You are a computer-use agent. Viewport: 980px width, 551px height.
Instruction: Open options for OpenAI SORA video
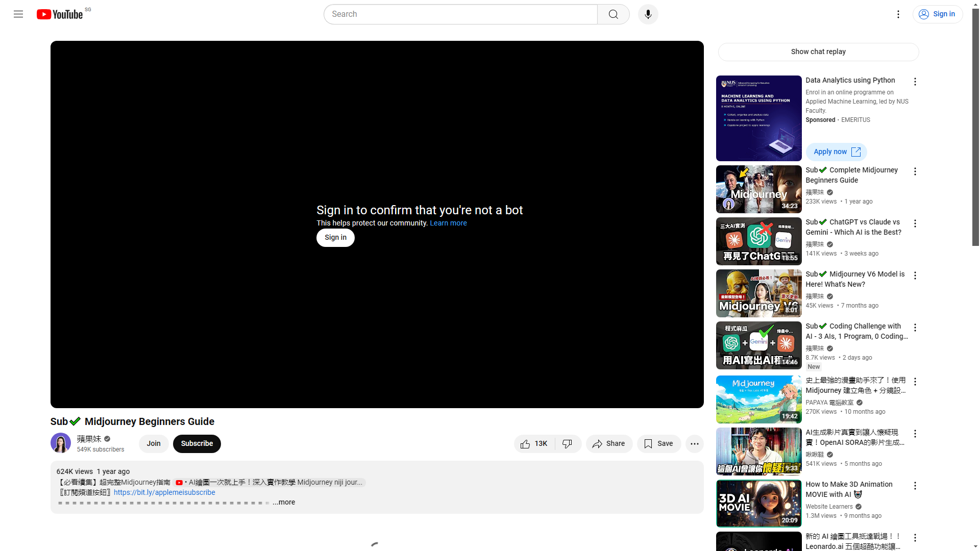point(915,434)
